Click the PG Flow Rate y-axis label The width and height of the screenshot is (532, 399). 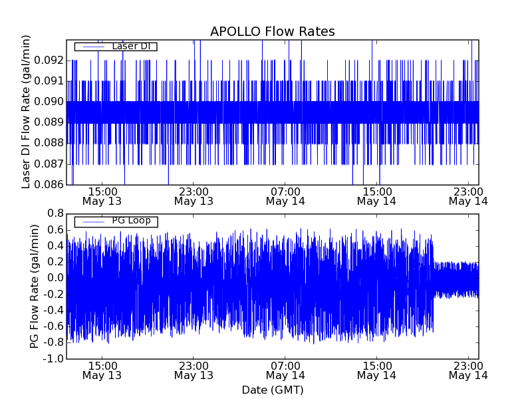coord(35,286)
